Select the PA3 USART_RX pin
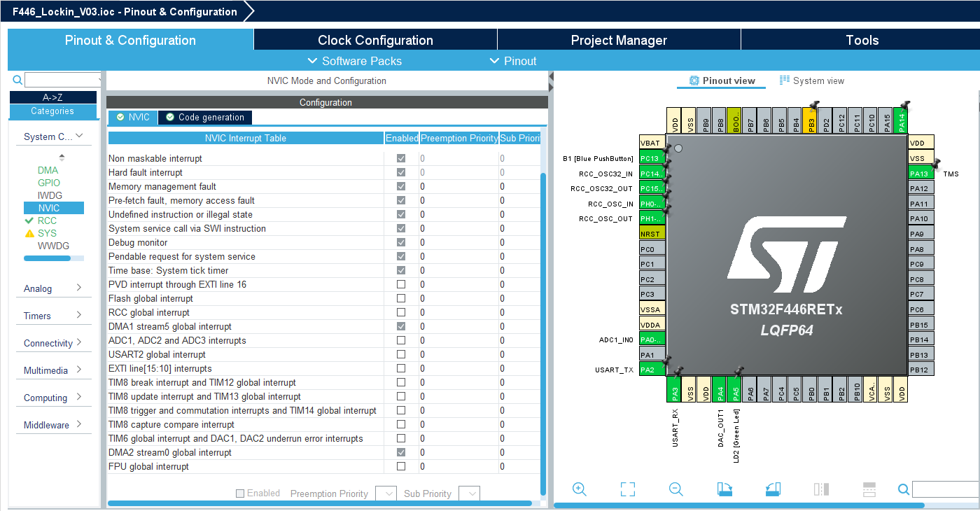 point(675,389)
